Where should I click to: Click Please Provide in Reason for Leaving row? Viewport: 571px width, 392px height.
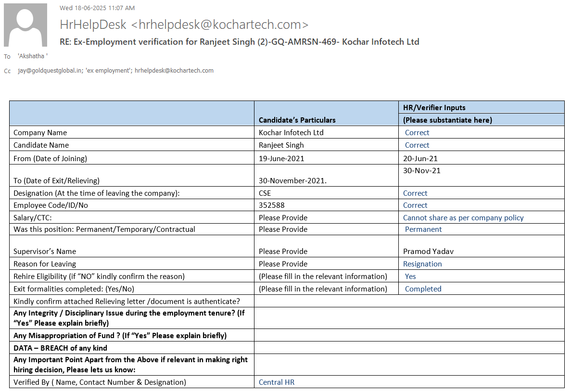point(283,264)
